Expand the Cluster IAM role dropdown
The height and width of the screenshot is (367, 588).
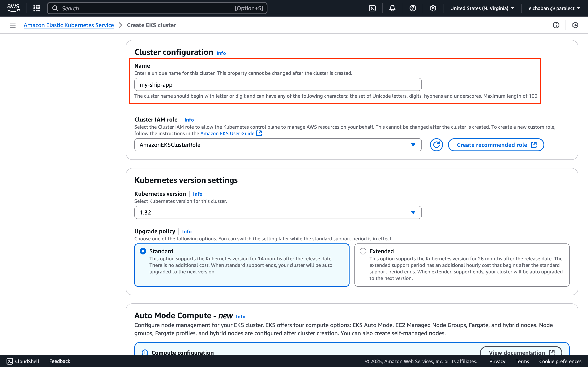pyautogui.click(x=278, y=145)
